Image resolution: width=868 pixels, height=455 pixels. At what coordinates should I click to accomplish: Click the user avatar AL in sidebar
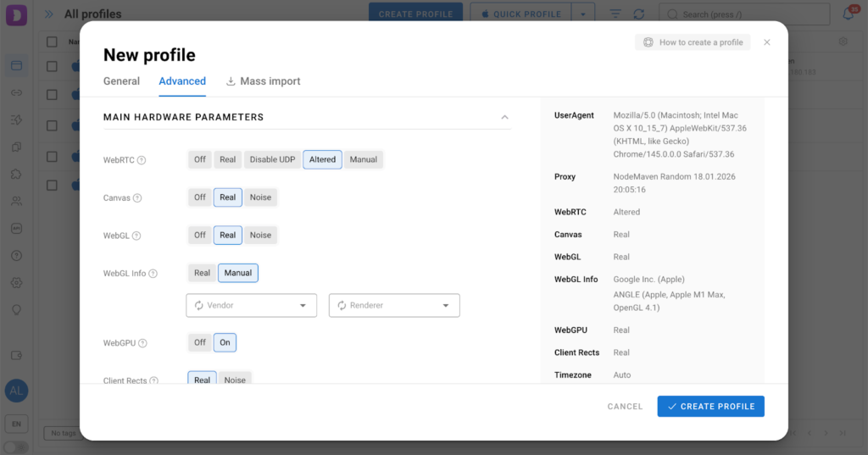tap(16, 391)
